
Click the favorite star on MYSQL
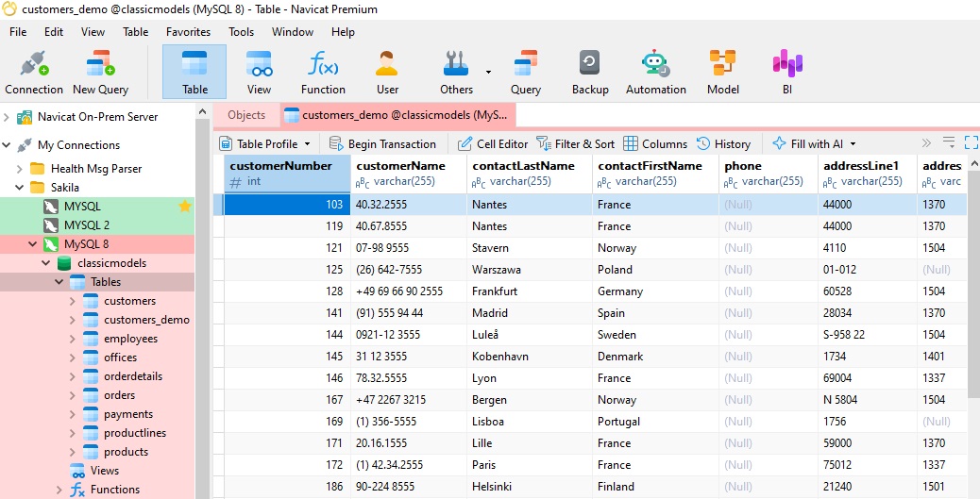coord(184,206)
